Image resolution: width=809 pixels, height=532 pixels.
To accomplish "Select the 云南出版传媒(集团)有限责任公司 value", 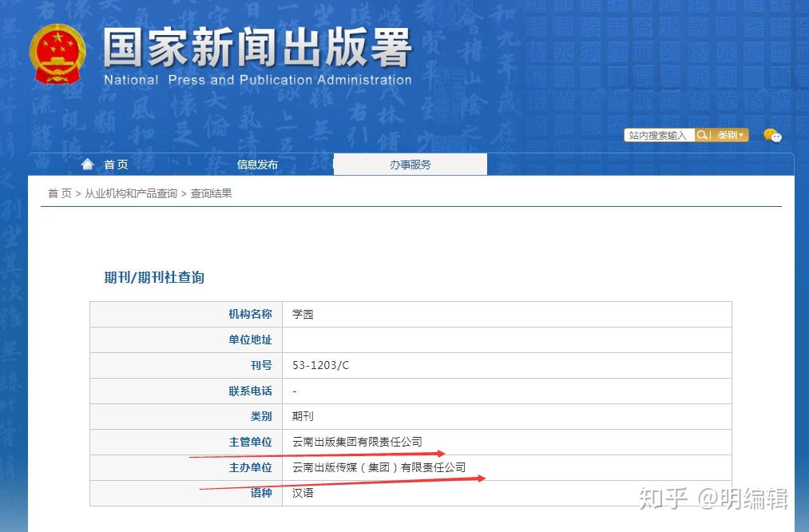I will pyautogui.click(x=379, y=467).
